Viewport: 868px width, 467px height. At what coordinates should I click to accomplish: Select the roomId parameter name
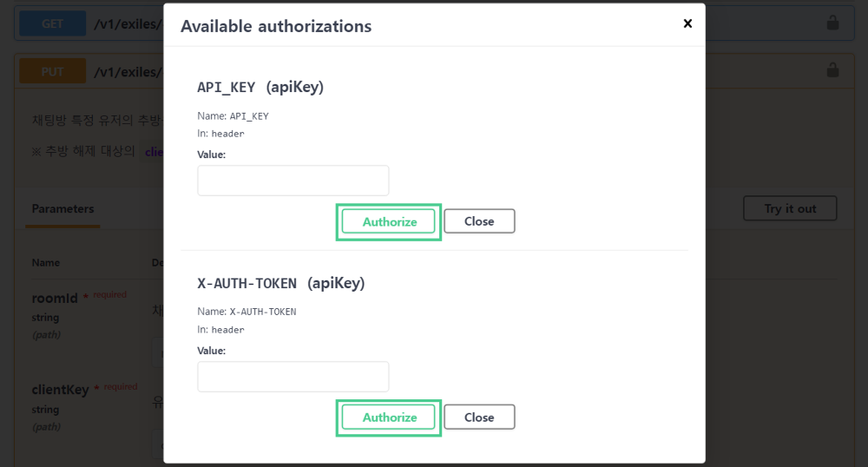(x=55, y=299)
